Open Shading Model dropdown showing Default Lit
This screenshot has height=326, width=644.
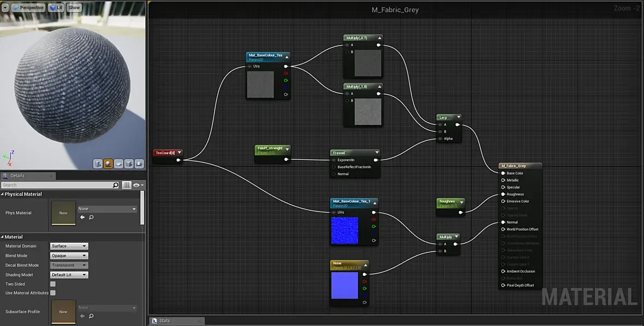pyautogui.click(x=69, y=275)
